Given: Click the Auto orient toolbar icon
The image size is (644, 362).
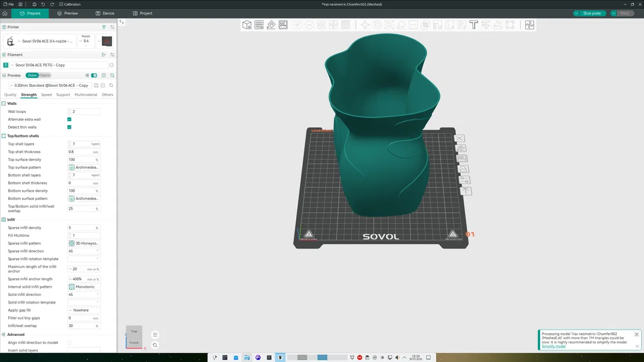Looking at the screenshot, I should coord(271,25).
